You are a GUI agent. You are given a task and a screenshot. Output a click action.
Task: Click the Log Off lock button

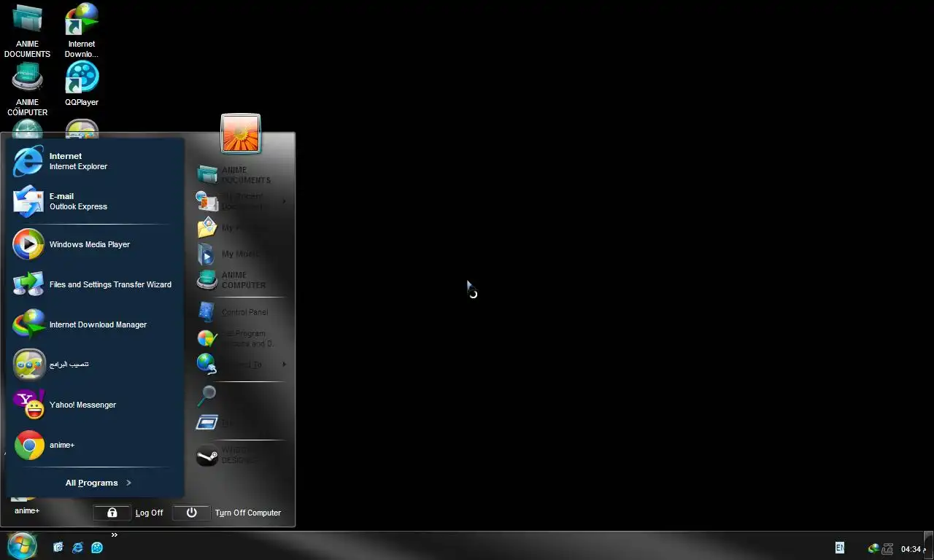click(112, 513)
